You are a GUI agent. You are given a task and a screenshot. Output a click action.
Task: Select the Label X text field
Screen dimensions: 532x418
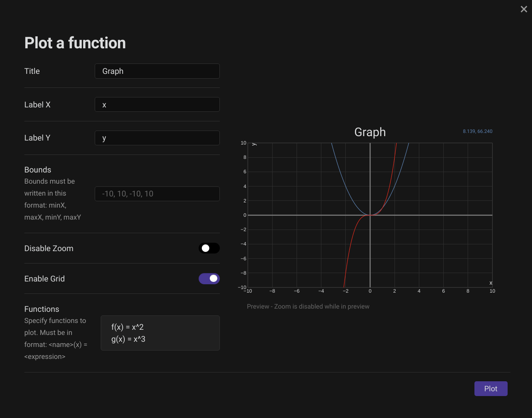pos(157,104)
